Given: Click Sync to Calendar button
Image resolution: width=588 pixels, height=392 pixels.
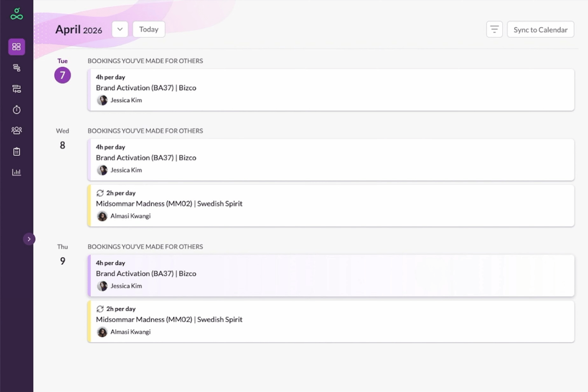Looking at the screenshot, I should tap(541, 29).
